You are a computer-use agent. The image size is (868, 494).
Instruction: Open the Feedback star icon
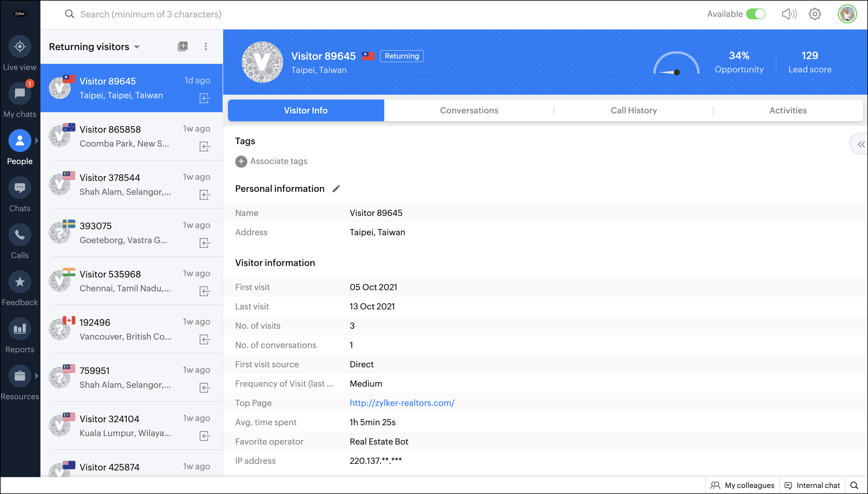click(20, 282)
